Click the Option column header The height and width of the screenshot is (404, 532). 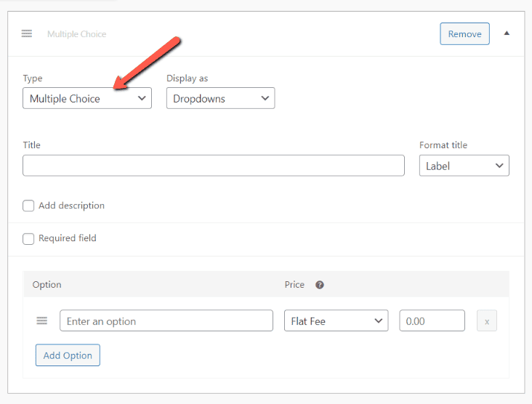[47, 285]
